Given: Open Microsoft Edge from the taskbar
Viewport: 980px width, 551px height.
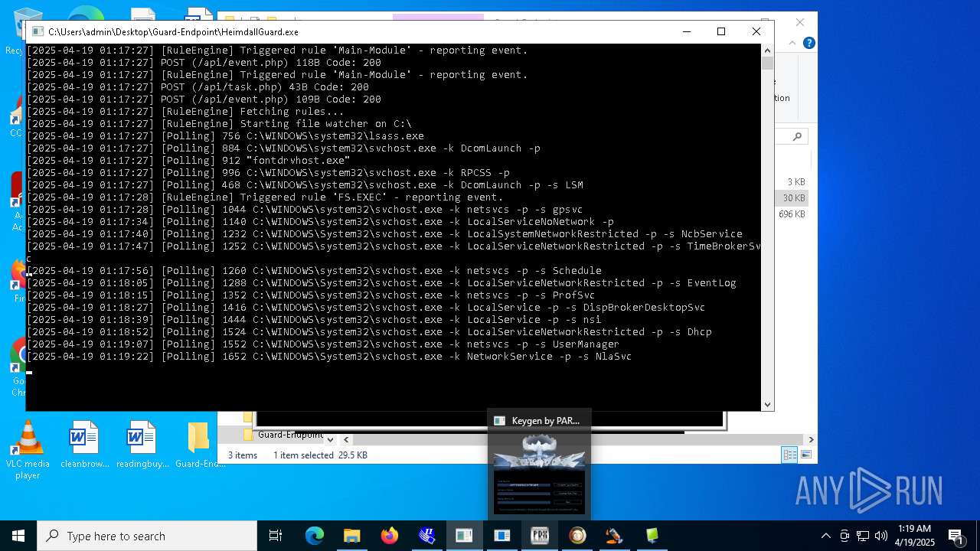Looking at the screenshot, I should (x=315, y=536).
